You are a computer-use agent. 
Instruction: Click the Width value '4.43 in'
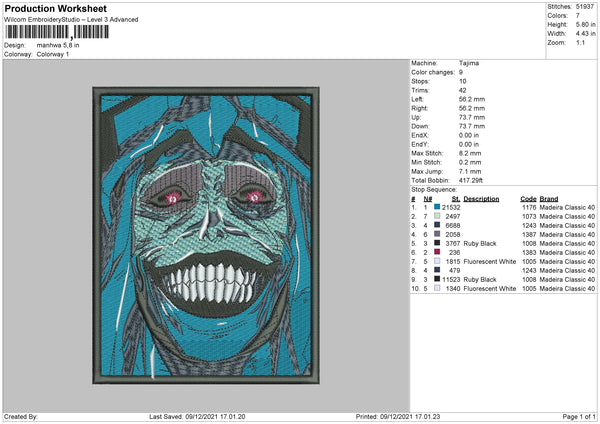tap(585, 34)
